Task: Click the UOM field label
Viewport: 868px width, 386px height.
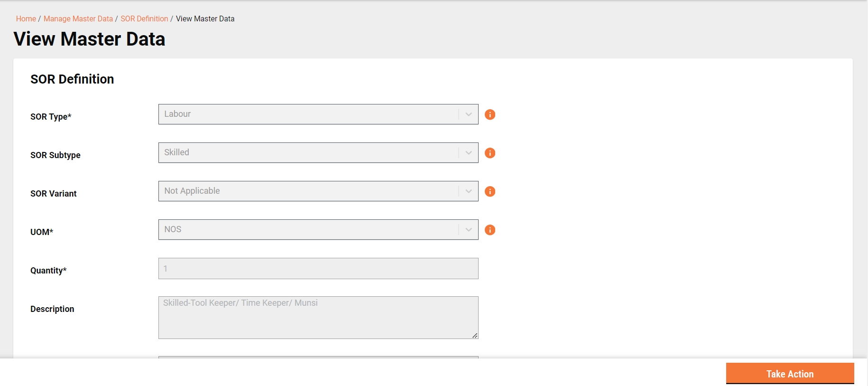Action: point(42,232)
